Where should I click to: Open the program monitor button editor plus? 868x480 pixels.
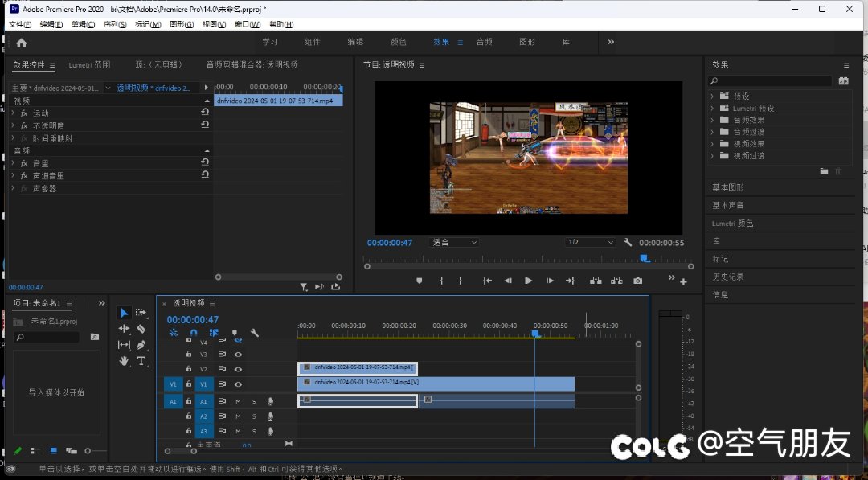click(684, 281)
